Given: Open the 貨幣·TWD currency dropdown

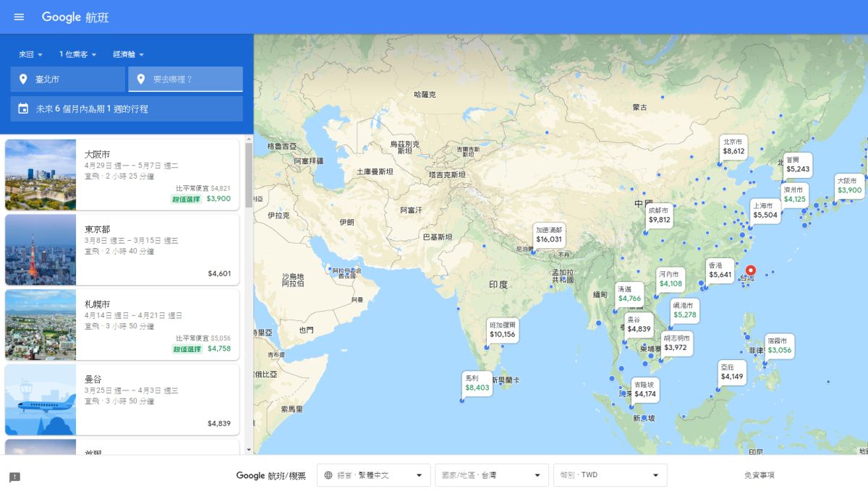Looking at the screenshot, I should pyautogui.click(x=610, y=475).
